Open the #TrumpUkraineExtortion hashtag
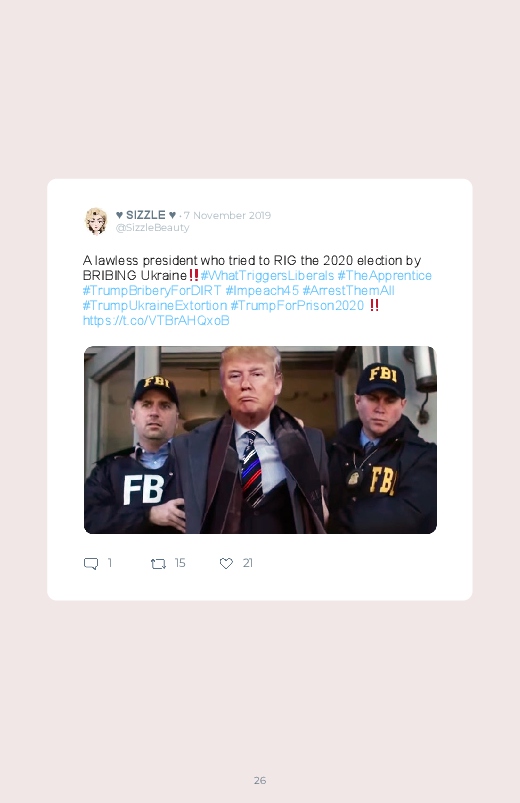This screenshot has width=520, height=803. click(x=155, y=305)
